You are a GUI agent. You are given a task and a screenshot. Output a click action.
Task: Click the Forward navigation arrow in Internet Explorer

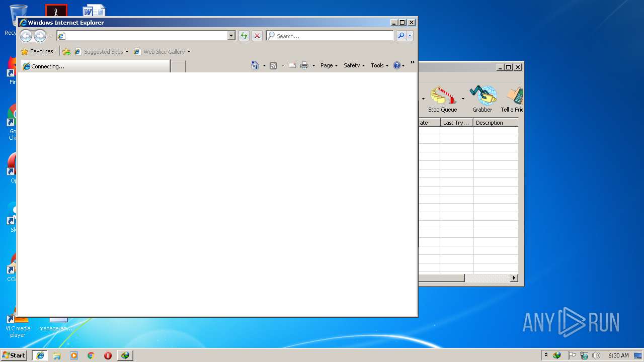[x=40, y=36]
